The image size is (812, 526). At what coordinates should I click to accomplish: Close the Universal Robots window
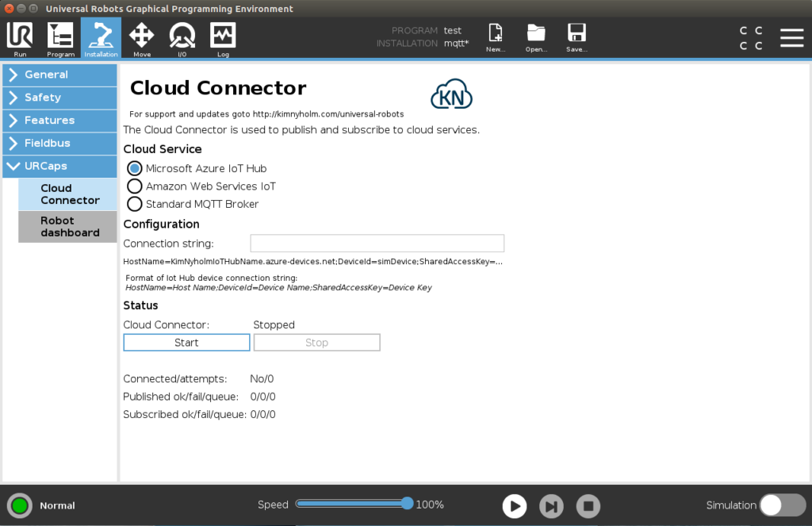9,8
